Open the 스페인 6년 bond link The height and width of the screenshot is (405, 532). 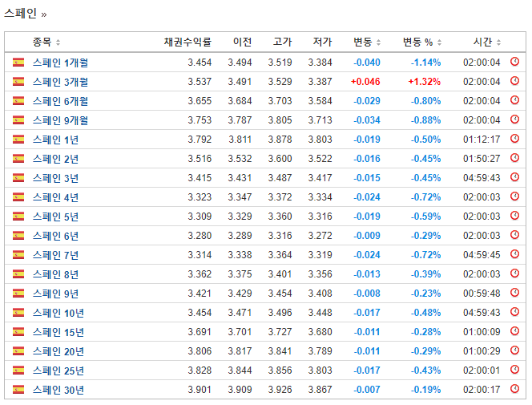point(55,236)
